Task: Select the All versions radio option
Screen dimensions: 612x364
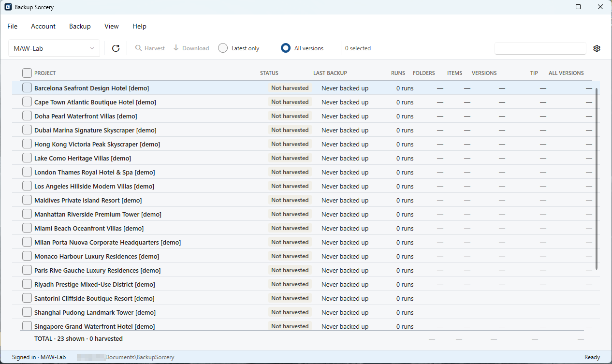Action: pyautogui.click(x=303, y=48)
